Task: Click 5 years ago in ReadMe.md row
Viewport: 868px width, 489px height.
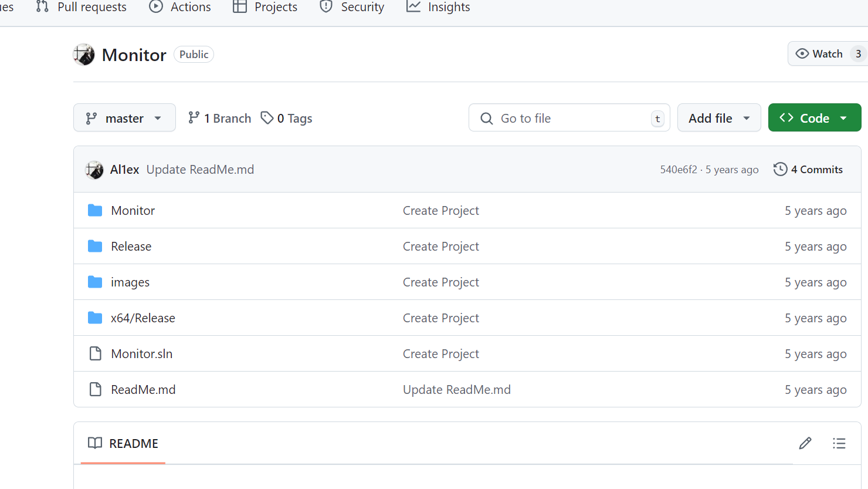Action: [816, 390]
